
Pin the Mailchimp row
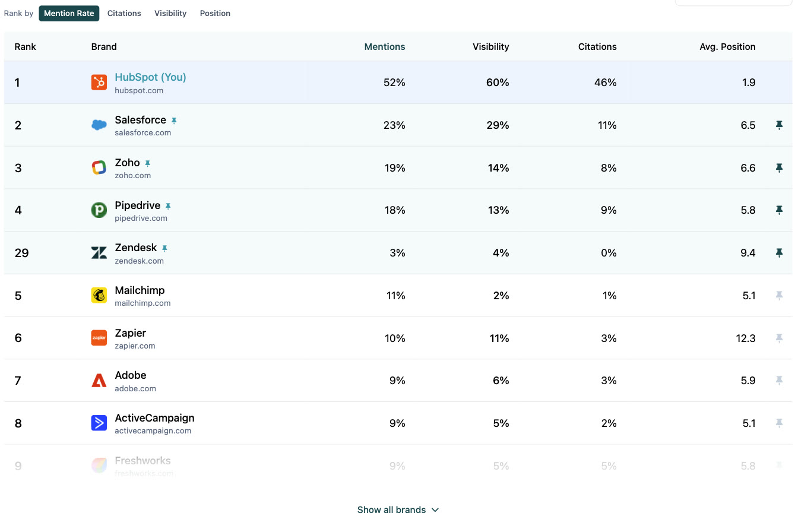tap(780, 296)
